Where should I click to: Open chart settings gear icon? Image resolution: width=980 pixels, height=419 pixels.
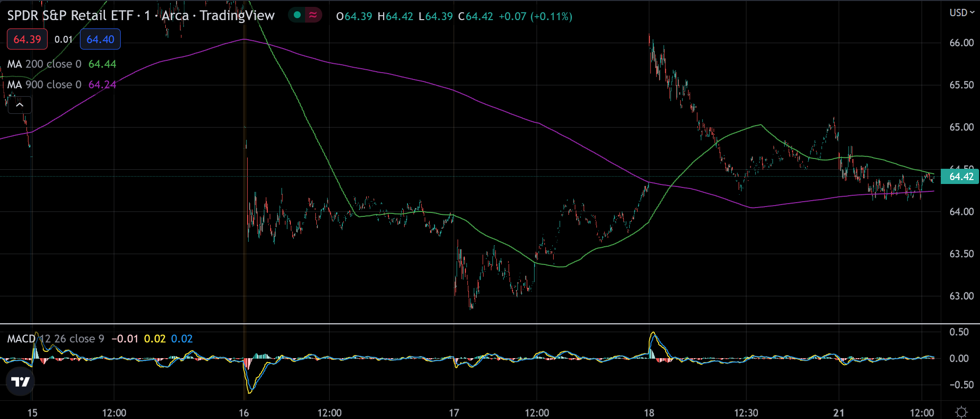961,412
